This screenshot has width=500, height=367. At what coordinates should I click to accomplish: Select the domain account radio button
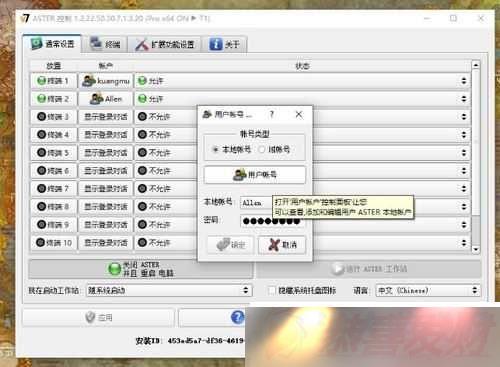pos(262,150)
